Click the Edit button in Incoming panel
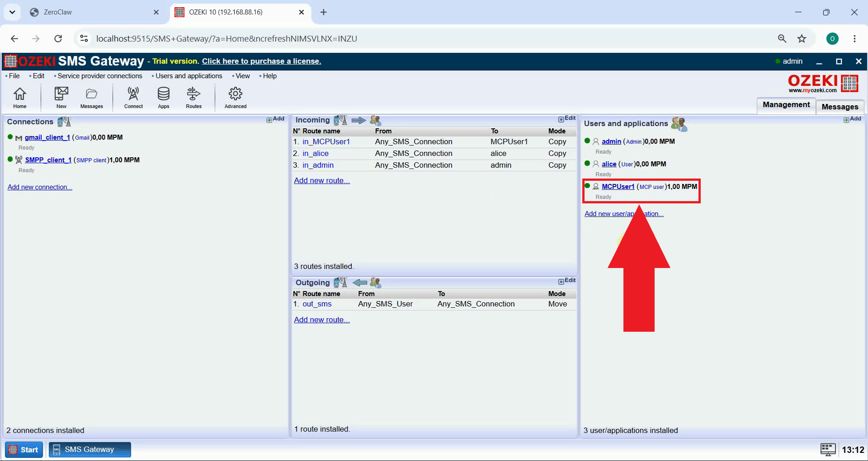 pos(567,118)
